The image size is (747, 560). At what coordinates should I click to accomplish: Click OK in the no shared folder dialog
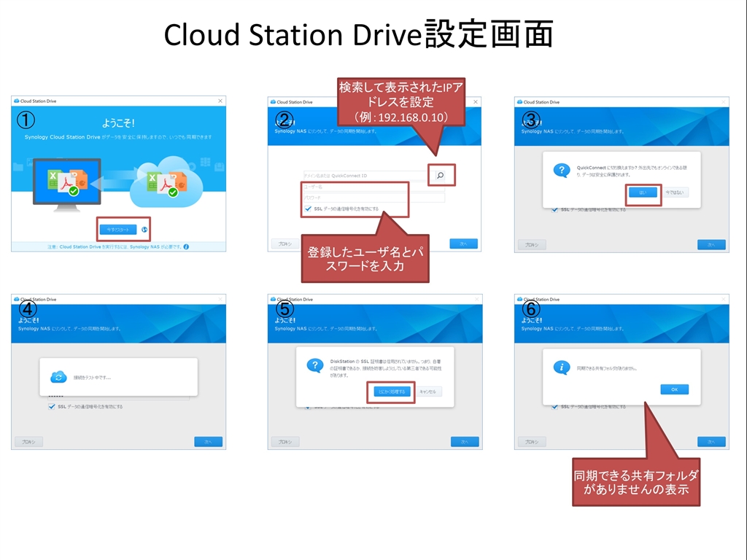click(674, 389)
